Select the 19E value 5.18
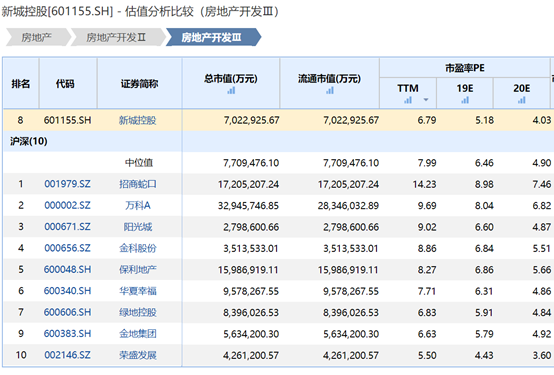Image resolution: width=554 pixels, height=375 pixels. [484, 120]
